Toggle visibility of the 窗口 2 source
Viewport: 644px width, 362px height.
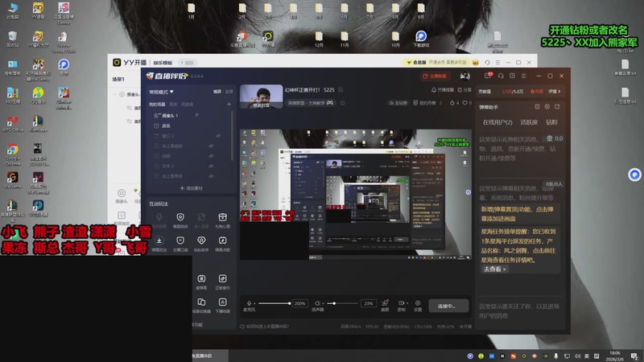(x=219, y=136)
